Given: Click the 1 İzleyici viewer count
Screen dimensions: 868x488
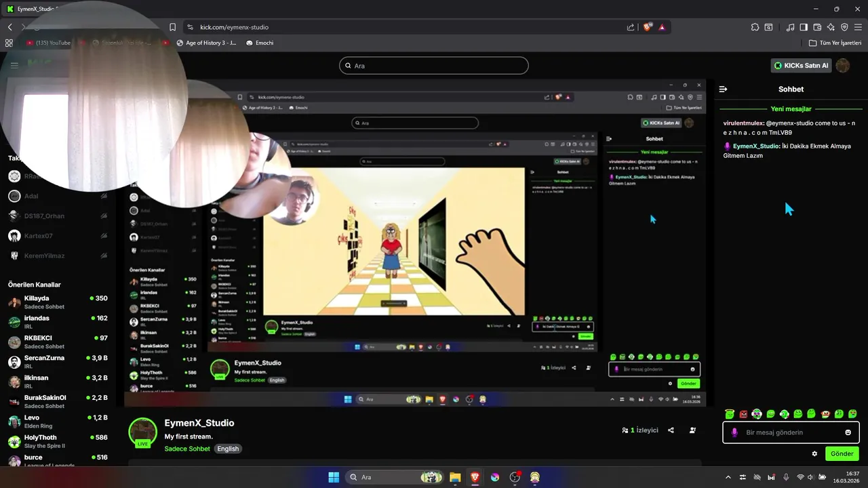Looking at the screenshot, I should click(x=640, y=430).
